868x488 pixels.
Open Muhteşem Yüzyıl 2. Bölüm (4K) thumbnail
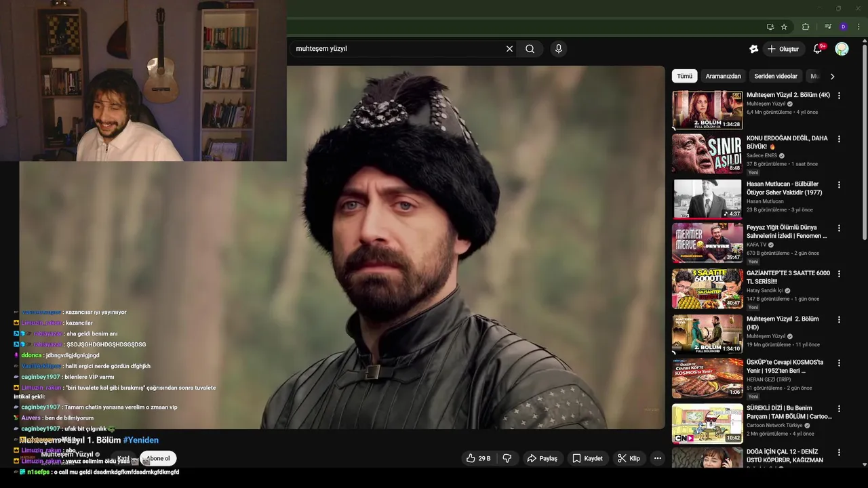[x=707, y=110]
